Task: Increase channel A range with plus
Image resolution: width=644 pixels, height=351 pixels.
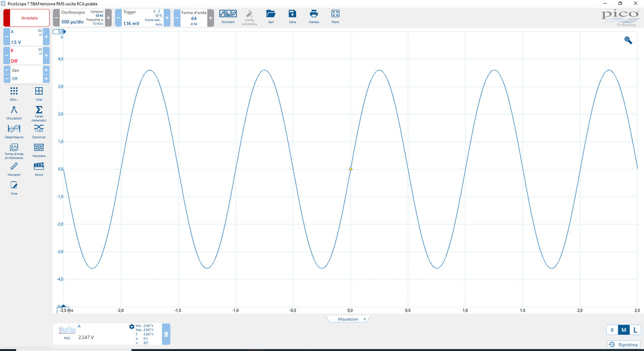Action: click(46, 37)
